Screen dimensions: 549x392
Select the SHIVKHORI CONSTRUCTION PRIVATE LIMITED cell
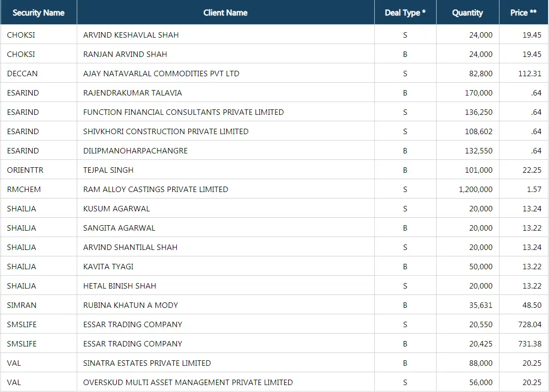click(165, 131)
